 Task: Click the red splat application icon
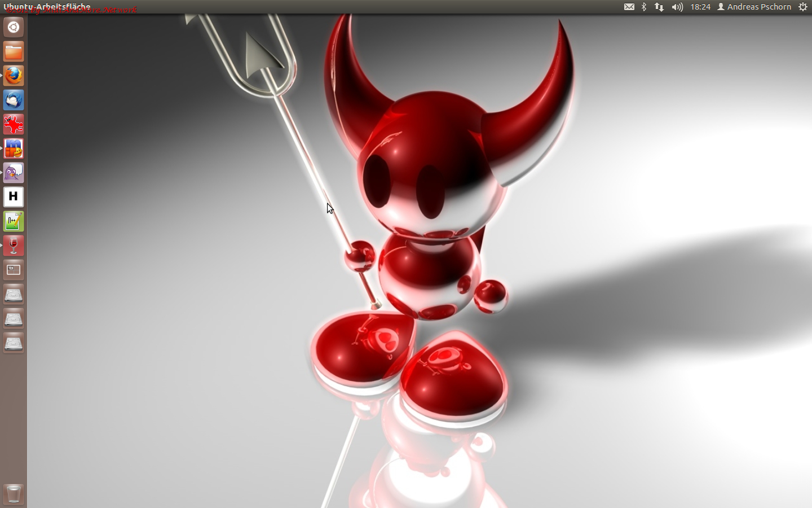14,124
